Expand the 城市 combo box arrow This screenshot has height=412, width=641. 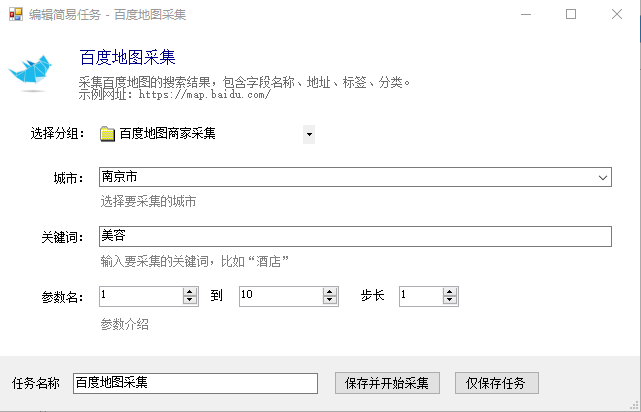click(x=603, y=178)
